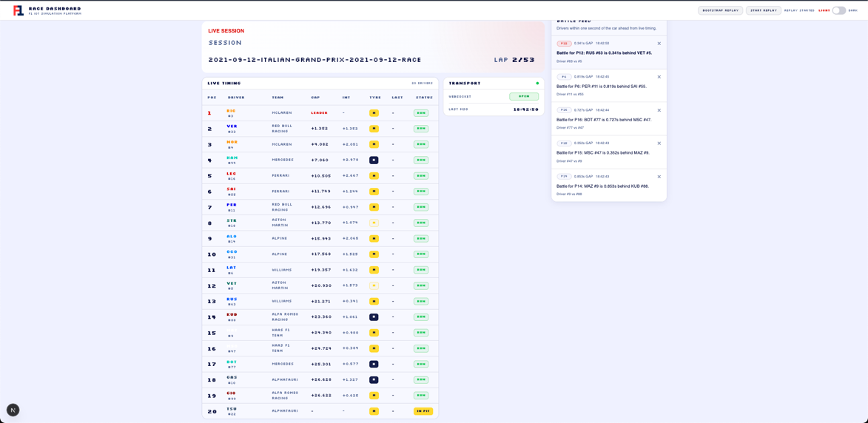Click the pale tyre badge in VET's row
This screenshot has width=868, height=423.
[374, 285]
